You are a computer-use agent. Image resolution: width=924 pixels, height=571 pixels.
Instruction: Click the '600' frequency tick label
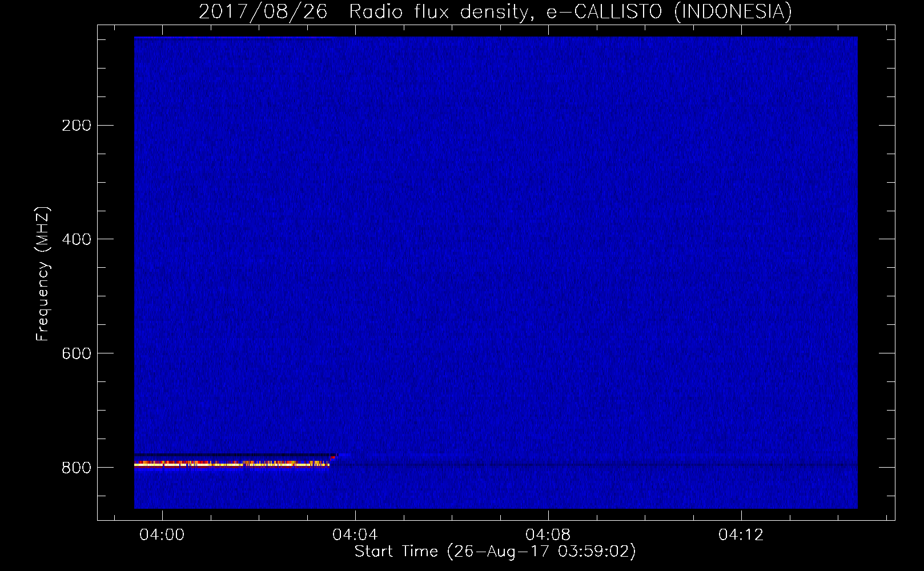77,353
